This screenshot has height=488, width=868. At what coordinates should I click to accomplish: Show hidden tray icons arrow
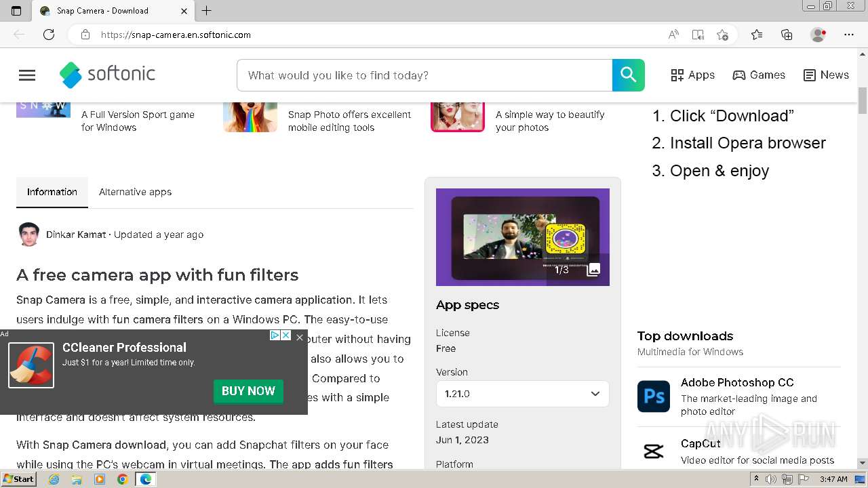[756, 479]
